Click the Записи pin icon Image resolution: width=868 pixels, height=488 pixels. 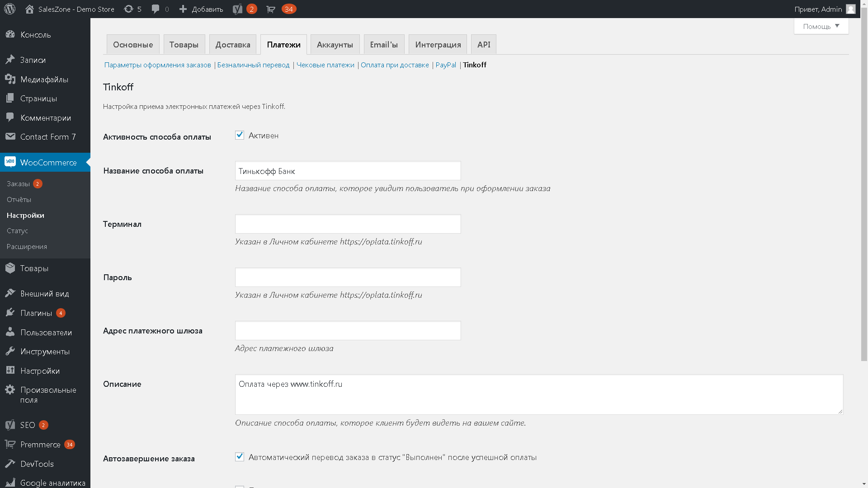point(10,60)
